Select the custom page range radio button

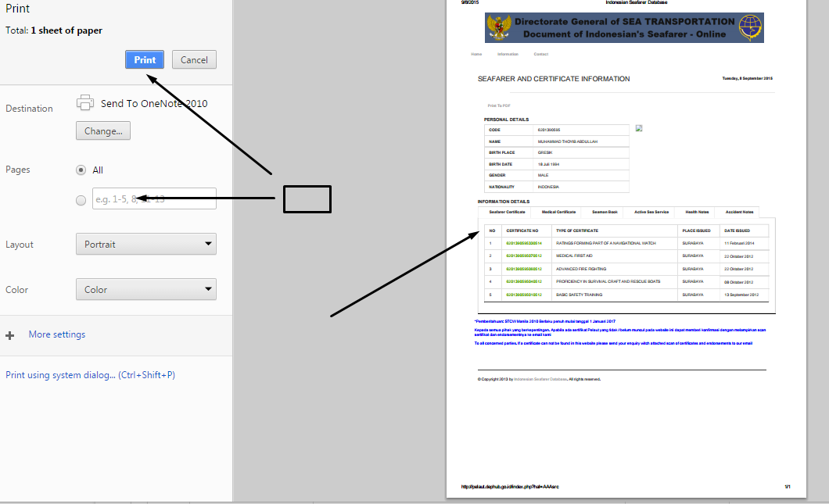coord(81,199)
